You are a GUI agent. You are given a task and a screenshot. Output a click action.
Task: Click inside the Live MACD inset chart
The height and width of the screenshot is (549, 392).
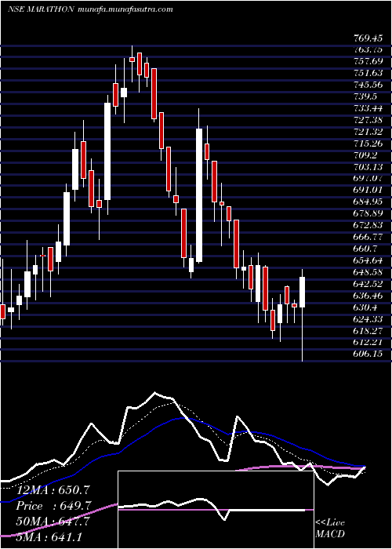click(x=216, y=510)
